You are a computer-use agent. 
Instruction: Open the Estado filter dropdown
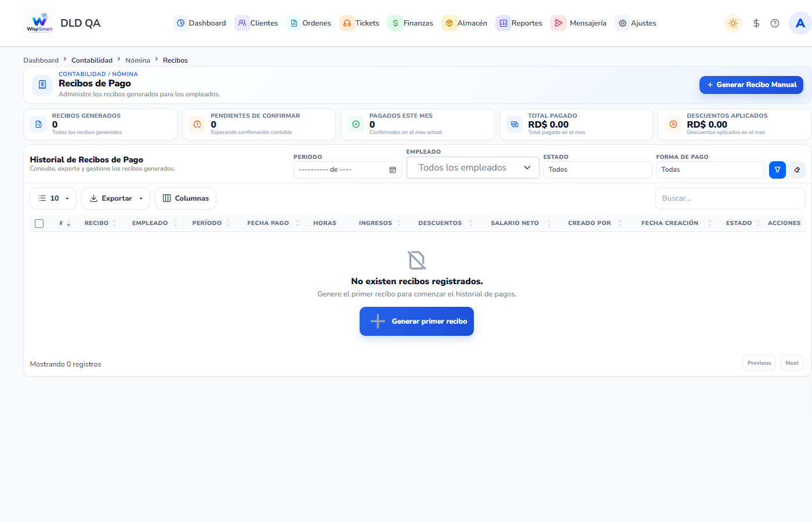coord(597,170)
